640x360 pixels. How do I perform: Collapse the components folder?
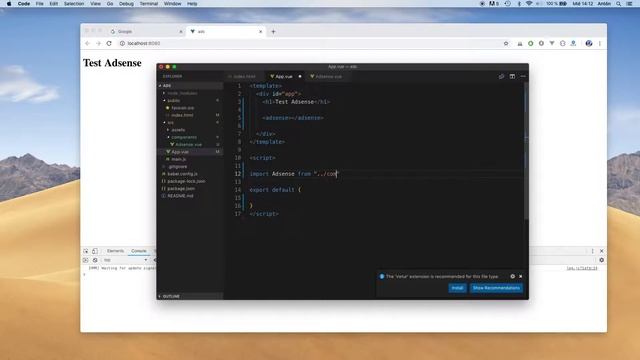pos(190,137)
